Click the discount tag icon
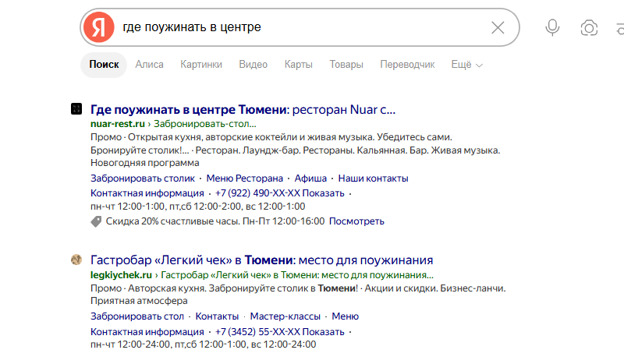 coord(96,221)
